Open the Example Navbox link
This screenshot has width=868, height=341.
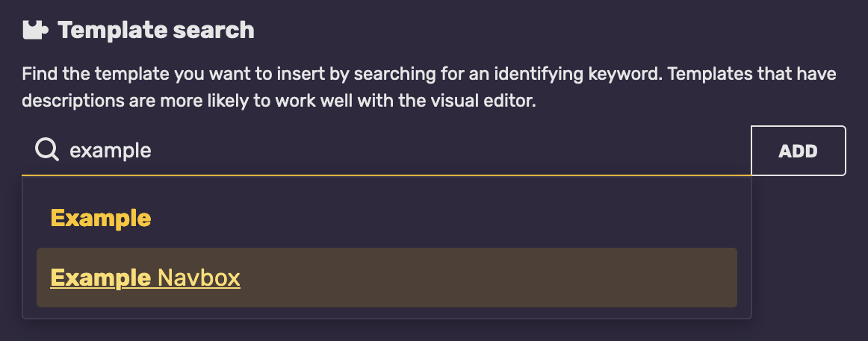145,278
